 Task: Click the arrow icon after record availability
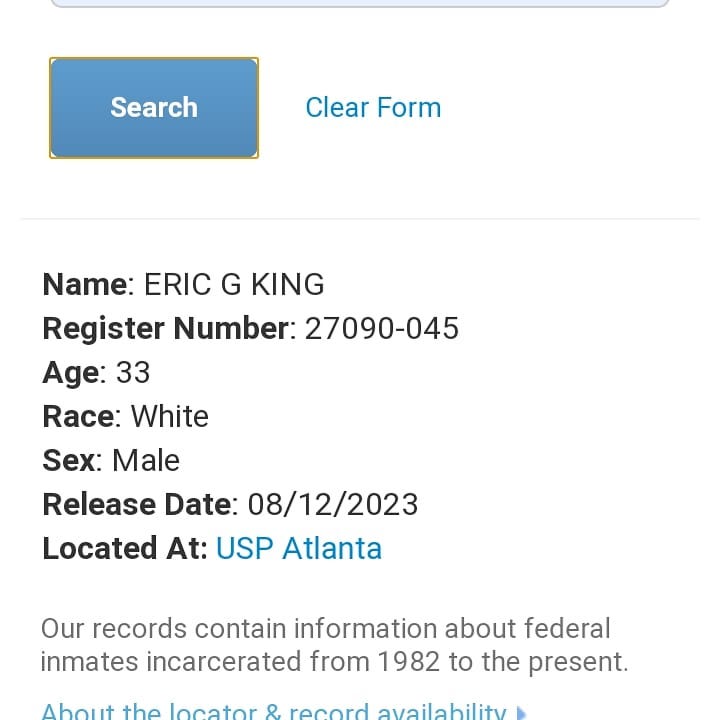pos(520,713)
